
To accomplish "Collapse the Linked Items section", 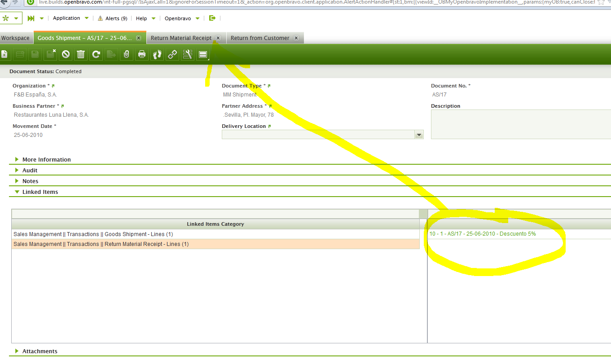I will 40,192.
